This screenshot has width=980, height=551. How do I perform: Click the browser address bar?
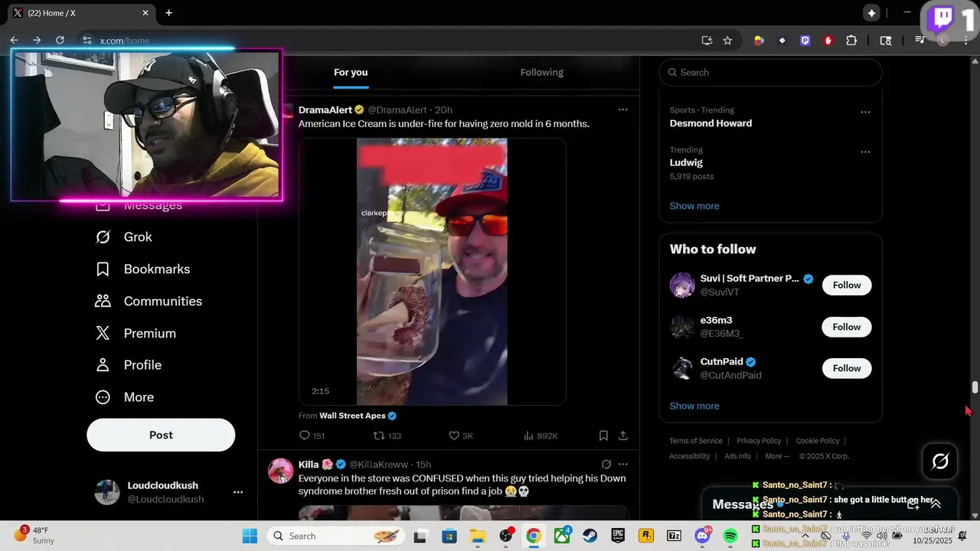390,41
